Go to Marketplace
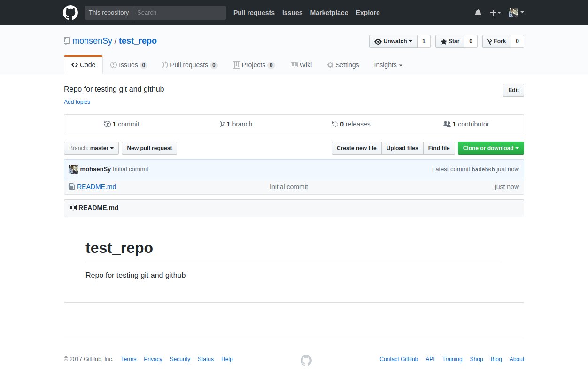Image resolution: width=588 pixels, height=386 pixels. 329,13
